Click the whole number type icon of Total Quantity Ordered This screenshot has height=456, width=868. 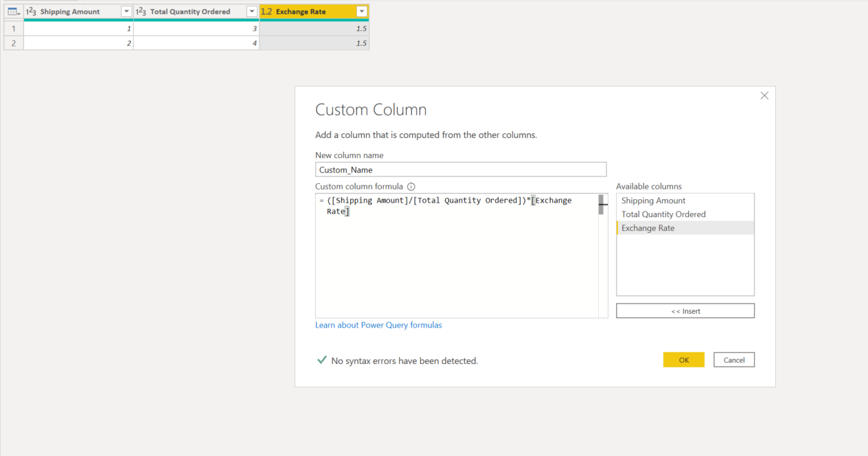click(141, 12)
